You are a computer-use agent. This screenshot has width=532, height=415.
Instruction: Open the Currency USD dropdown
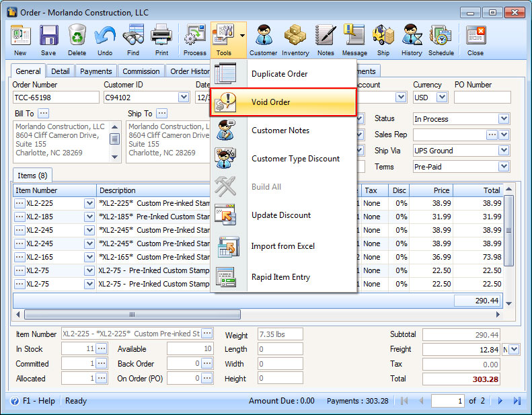(441, 98)
